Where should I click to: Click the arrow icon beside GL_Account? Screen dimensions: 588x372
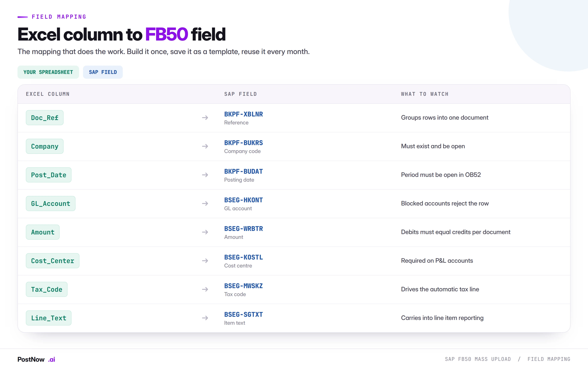click(205, 203)
